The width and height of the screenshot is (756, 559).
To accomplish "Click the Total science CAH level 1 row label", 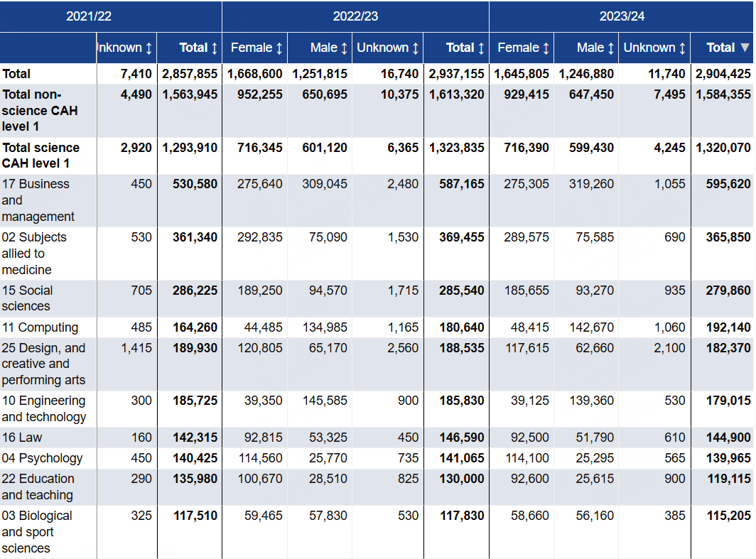I will pyautogui.click(x=40, y=156).
